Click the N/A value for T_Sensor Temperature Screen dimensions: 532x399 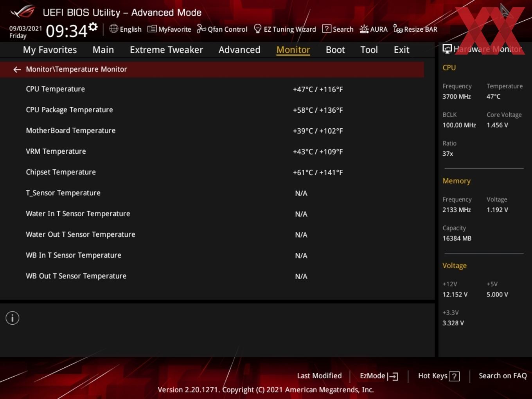[x=301, y=193]
